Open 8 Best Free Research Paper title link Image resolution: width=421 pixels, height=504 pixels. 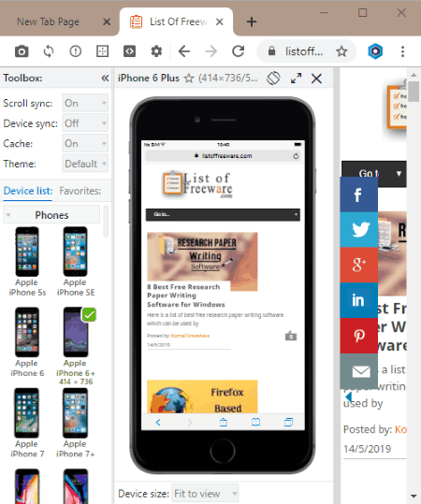coord(185,295)
